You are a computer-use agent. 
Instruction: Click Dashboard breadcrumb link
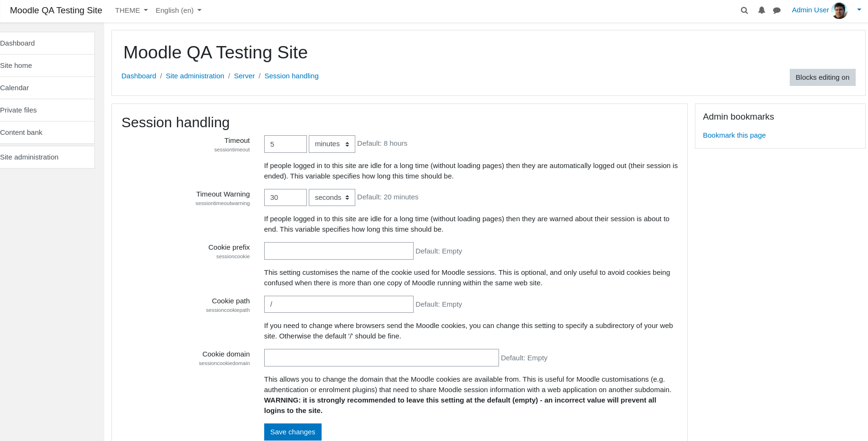click(139, 76)
